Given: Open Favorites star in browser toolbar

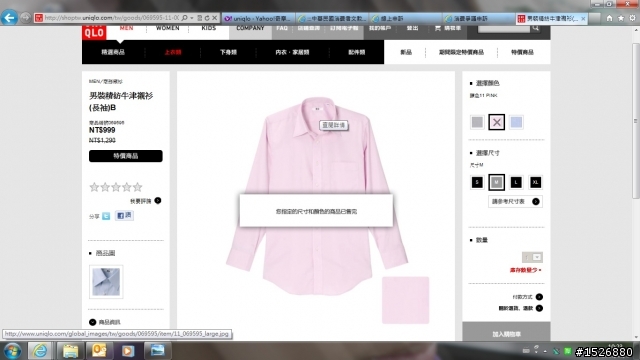Looking at the screenshot, I should pyautogui.click(x=621, y=18).
